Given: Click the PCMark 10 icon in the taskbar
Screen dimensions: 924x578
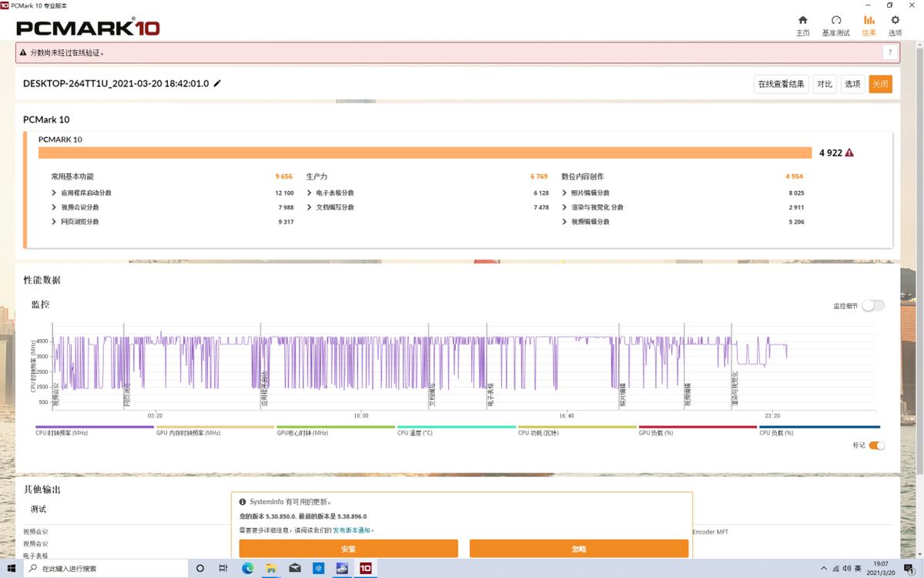Looking at the screenshot, I should (x=366, y=568).
